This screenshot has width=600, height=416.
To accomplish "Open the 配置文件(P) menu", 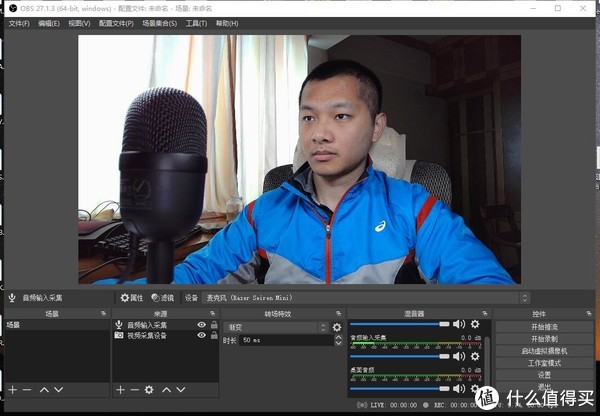I will (116, 23).
